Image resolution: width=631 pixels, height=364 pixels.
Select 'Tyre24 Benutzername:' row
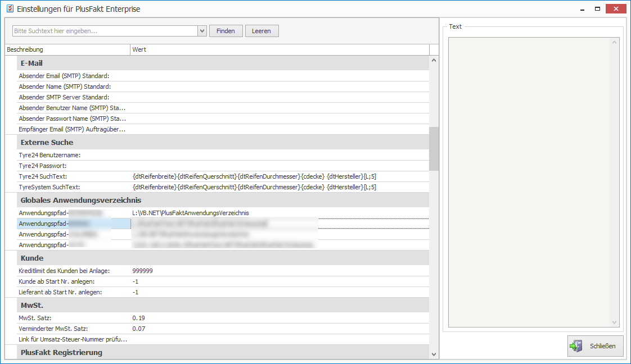click(x=223, y=155)
